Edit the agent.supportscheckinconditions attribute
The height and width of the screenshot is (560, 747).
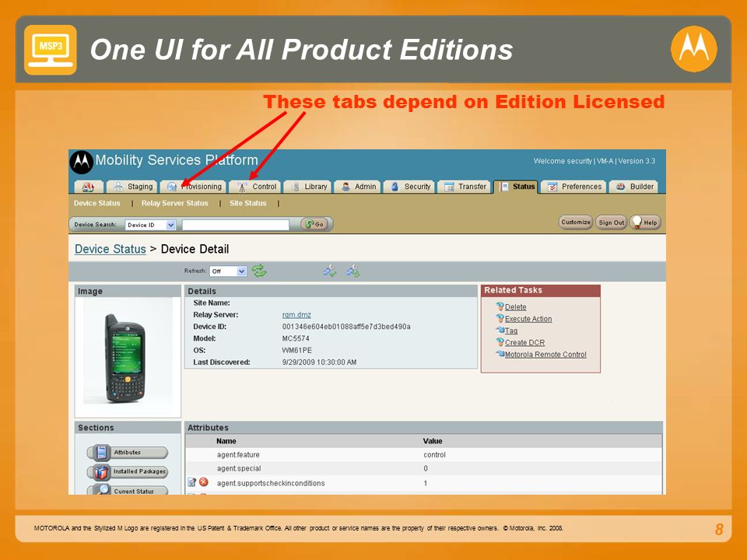pos(191,482)
